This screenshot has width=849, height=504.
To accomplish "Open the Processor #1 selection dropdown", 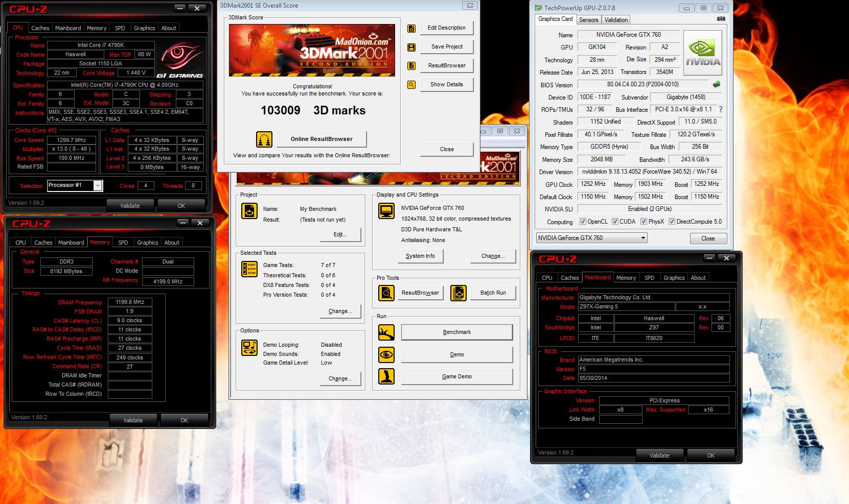I will pos(98,186).
